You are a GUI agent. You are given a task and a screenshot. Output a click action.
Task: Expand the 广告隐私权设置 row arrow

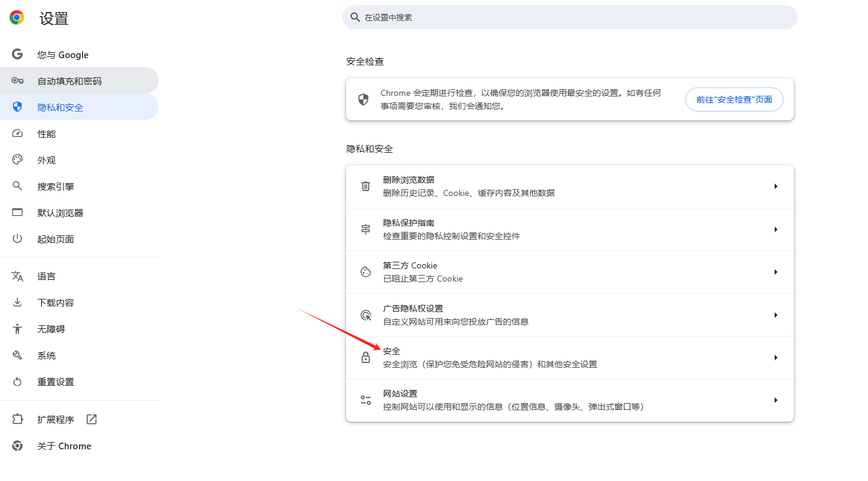[x=776, y=315]
